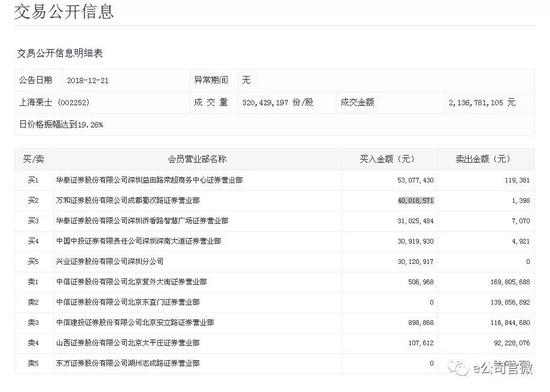Select the buy amount in row 买5

(x=416, y=262)
